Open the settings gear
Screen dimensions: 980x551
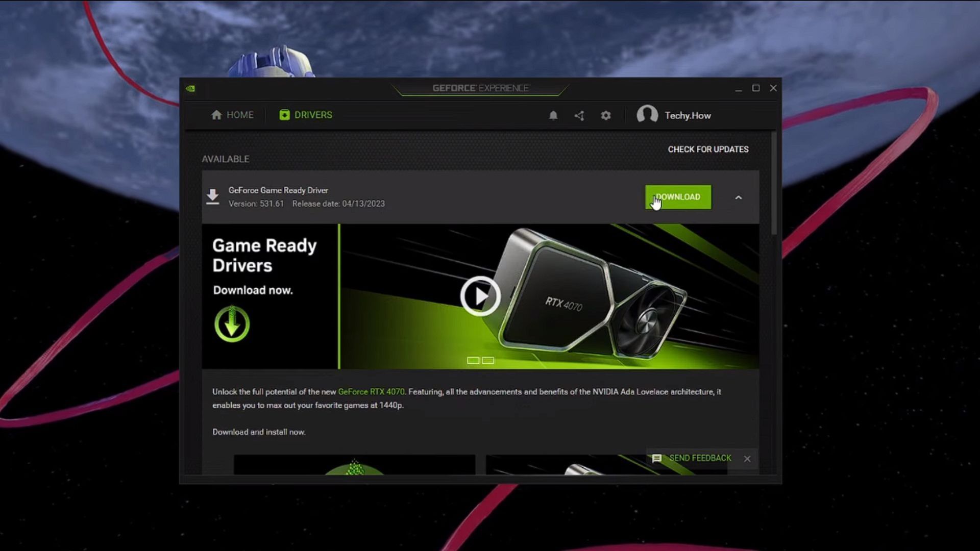click(606, 116)
